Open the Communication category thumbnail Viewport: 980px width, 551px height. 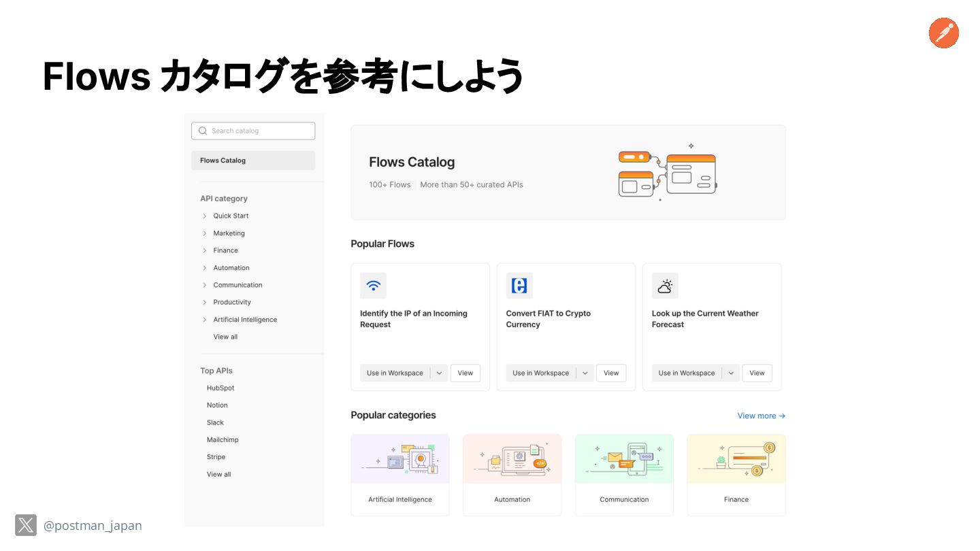pos(624,459)
